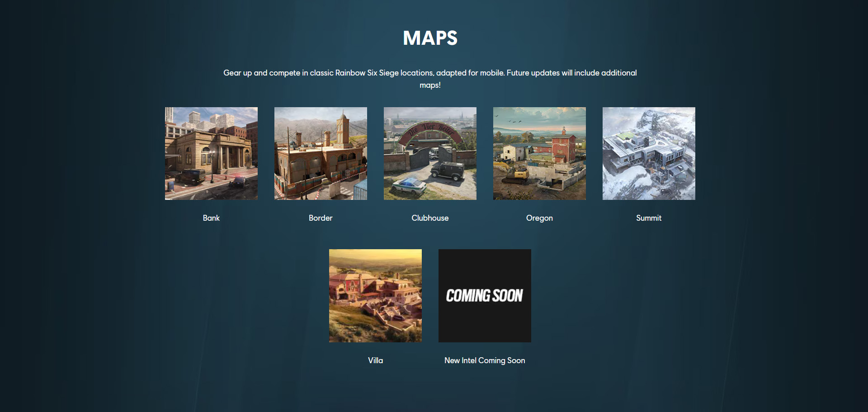Click the Coming Soon placeholder tile

(x=485, y=295)
